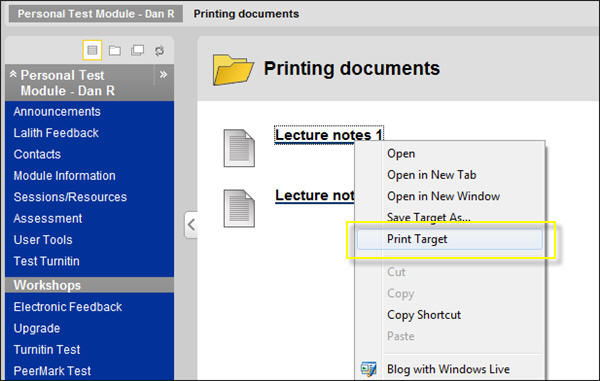Viewport: 600px width, 381px height.
Task: Open Test Turnitin link
Action: (x=47, y=262)
